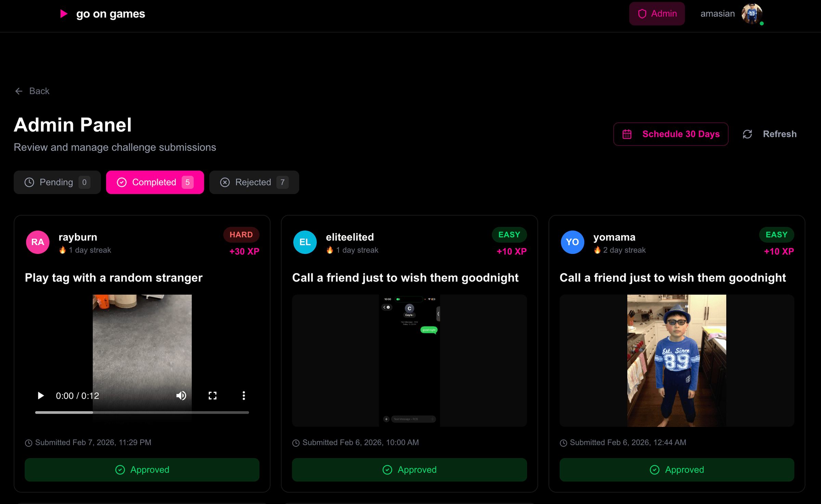
Task: Open the amasian profile avatar
Action: click(751, 14)
